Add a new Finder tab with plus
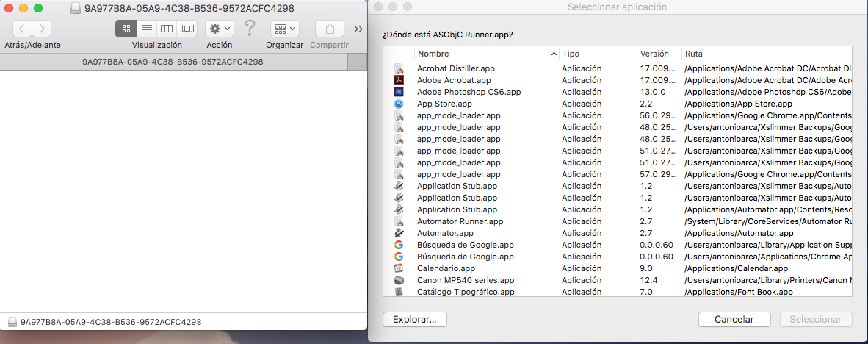Viewport: 868px width, 344px height. click(x=358, y=62)
